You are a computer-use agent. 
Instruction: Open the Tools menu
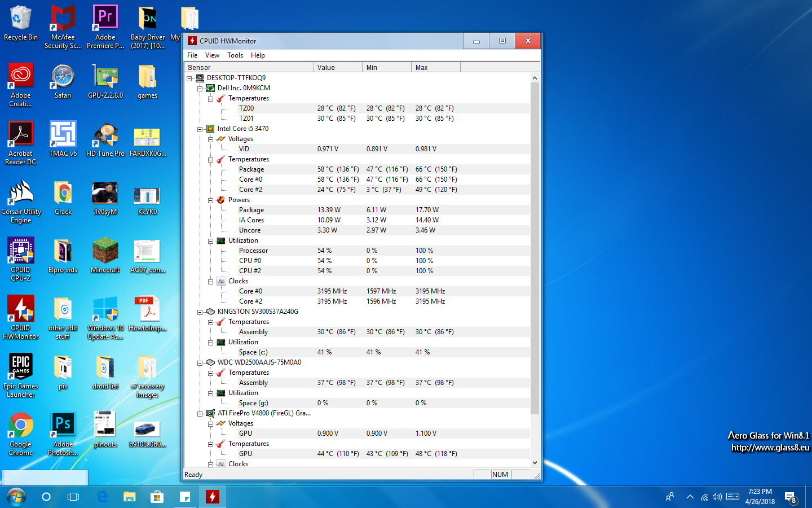click(x=235, y=55)
